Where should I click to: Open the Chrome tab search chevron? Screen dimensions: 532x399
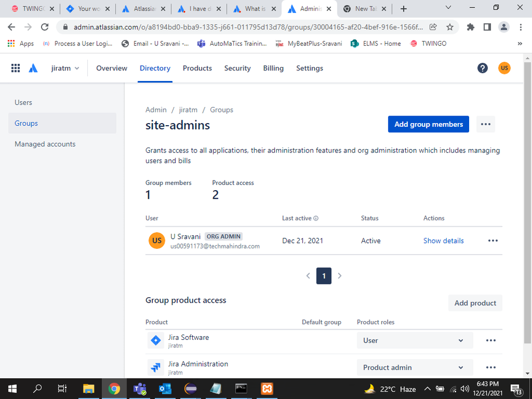pos(448,7)
